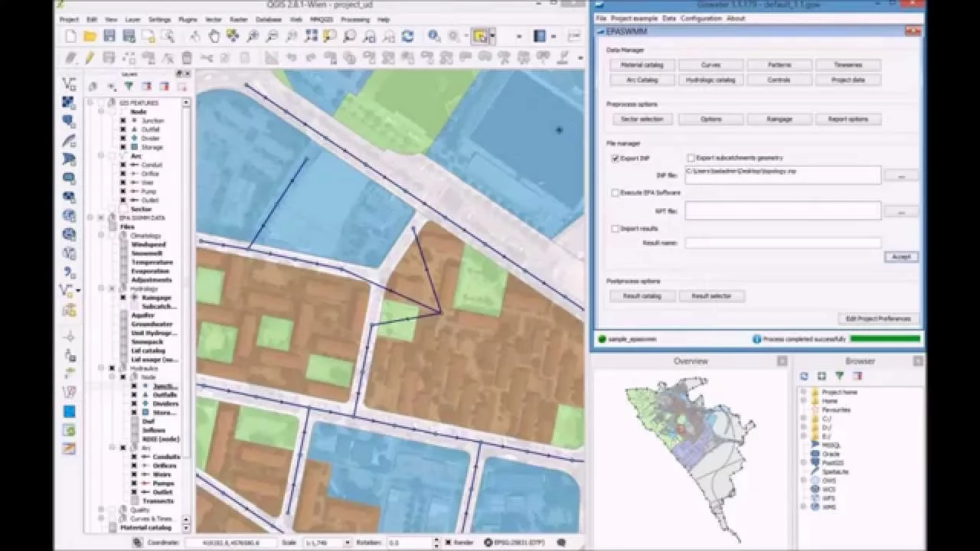This screenshot has width=980, height=551.
Task: Click the Add Raster Layer sidebar icon
Action: tap(69, 103)
